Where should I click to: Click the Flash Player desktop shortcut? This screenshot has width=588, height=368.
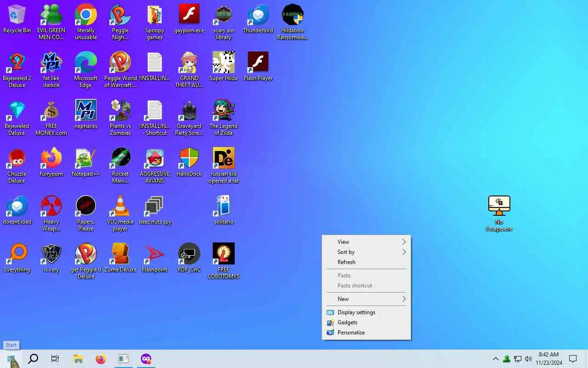pos(258,67)
